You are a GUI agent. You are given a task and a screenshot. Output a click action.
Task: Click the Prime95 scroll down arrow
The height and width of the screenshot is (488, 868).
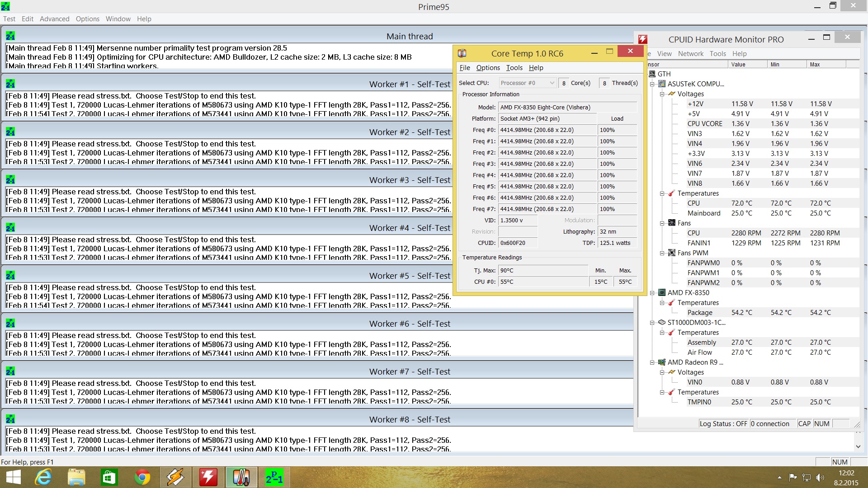pyautogui.click(x=858, y=446)
